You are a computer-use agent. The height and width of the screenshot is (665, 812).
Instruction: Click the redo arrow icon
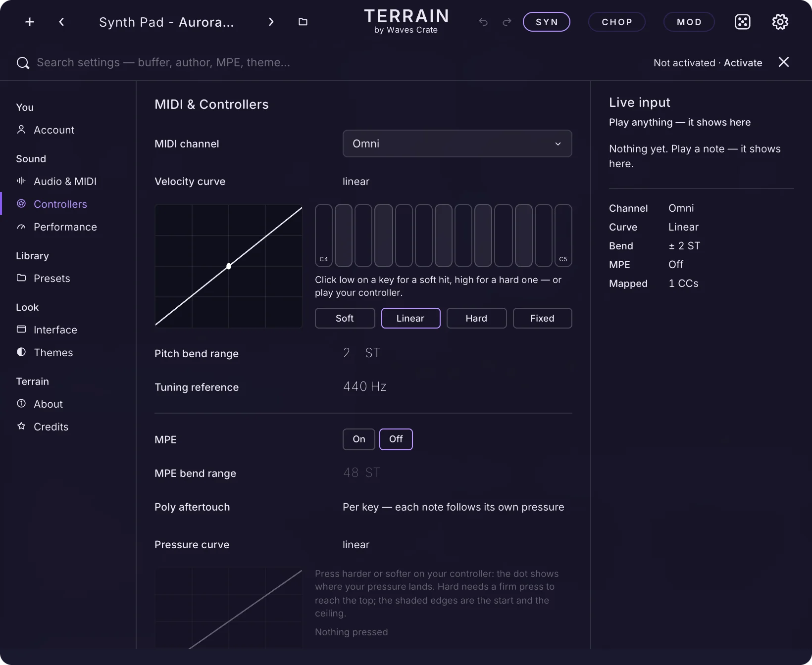[507, 22]
